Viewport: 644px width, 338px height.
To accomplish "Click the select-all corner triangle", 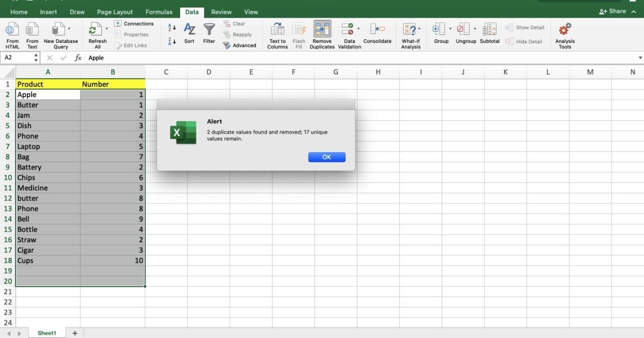I will 8,72.
